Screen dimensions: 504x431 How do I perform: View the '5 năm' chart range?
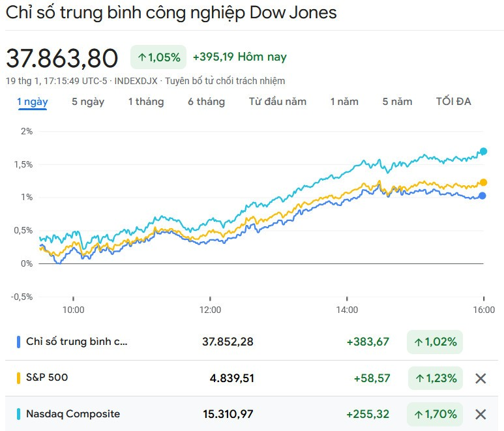[397, 102]
